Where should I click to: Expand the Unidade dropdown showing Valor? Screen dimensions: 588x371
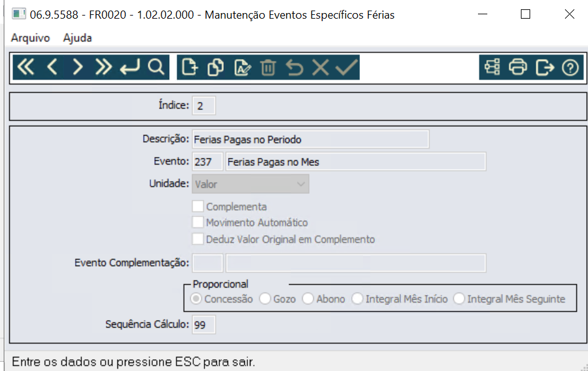click(x=250, y=184)
